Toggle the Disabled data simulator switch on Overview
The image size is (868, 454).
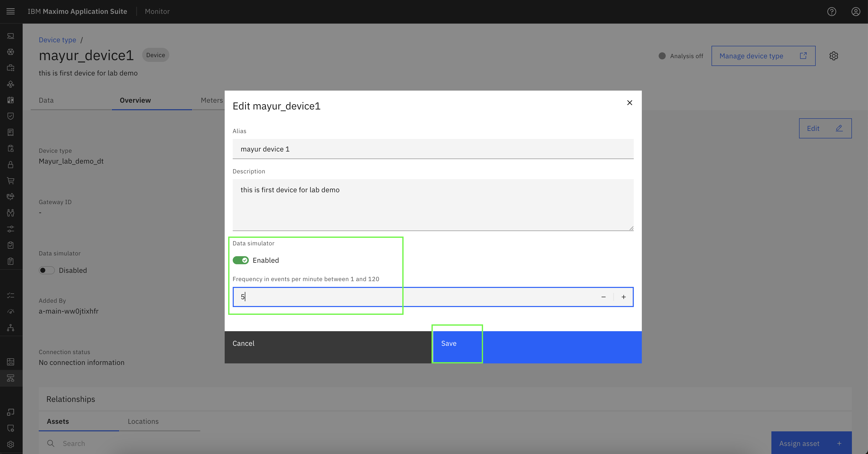(x=47, y=270)
